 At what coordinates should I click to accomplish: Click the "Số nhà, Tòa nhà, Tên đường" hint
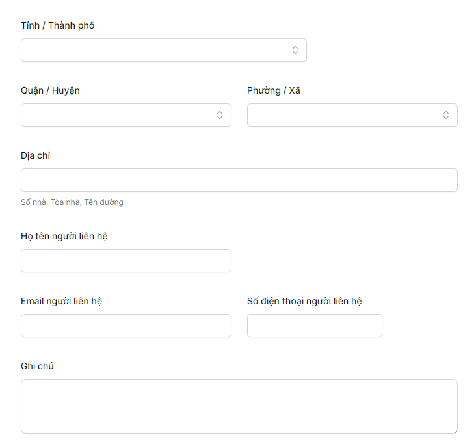point(72,202)
